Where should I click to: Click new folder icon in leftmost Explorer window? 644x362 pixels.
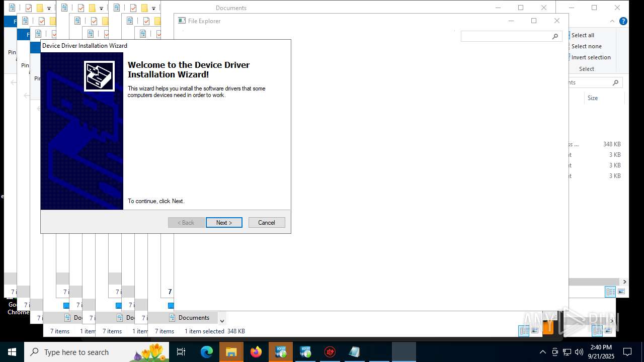click(x=40, y=8)
